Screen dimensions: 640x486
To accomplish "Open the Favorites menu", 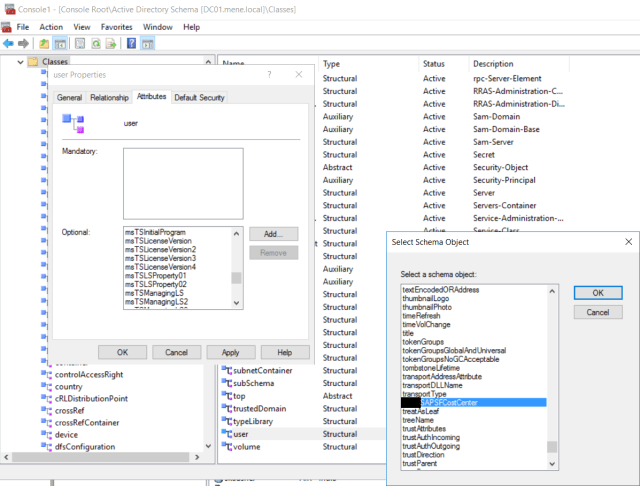I will (x=116, y=26).
